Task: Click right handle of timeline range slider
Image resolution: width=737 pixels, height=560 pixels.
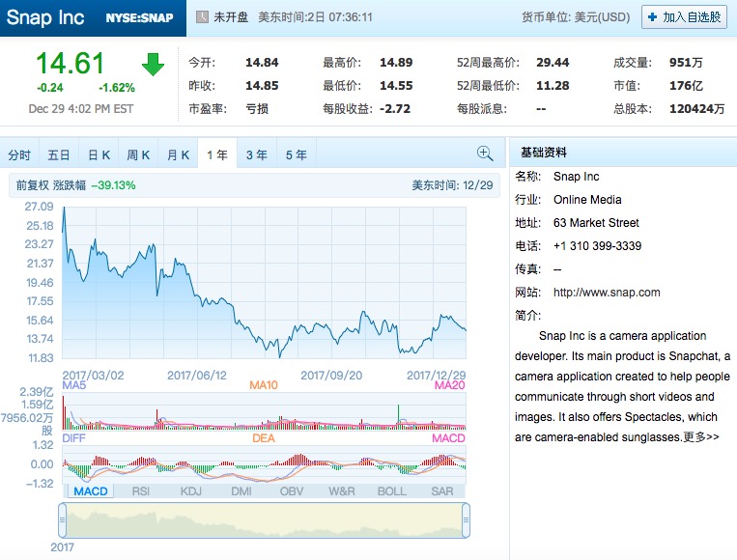Action: point(466,520)
